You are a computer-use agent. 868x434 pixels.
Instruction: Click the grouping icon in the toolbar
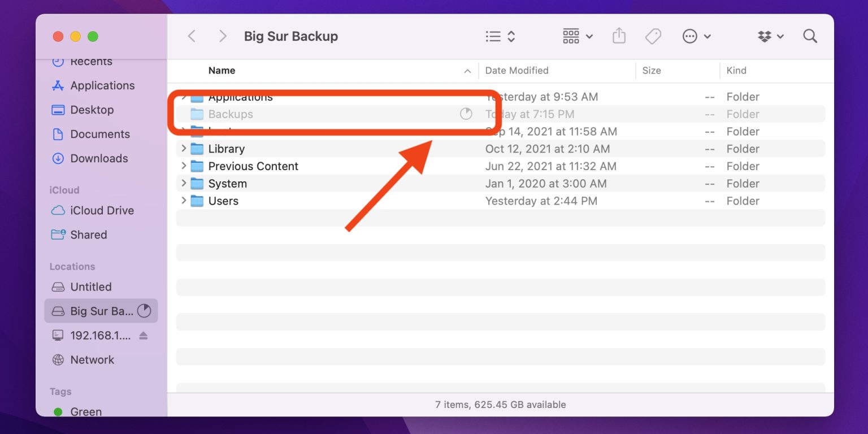pos(571,36)
